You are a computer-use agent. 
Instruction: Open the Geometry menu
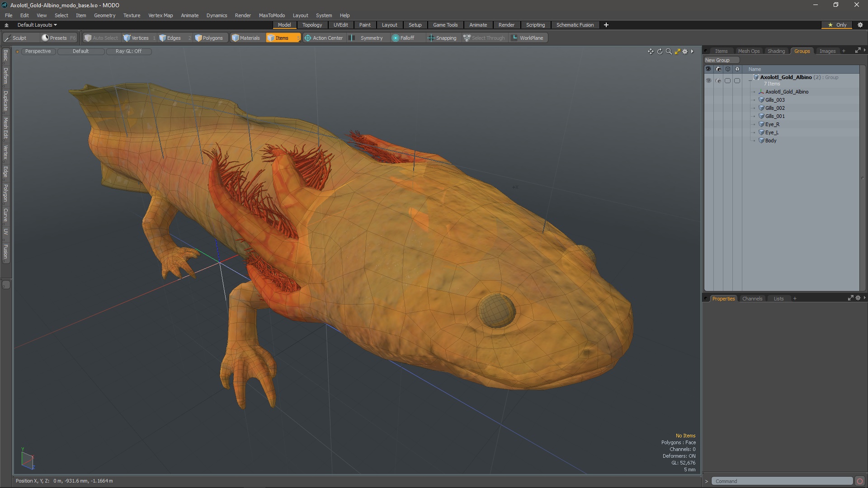[x=104, y=15]
